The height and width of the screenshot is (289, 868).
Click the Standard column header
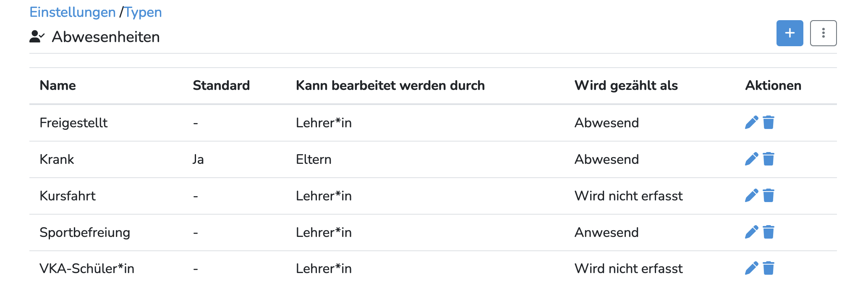click(221, 86)
